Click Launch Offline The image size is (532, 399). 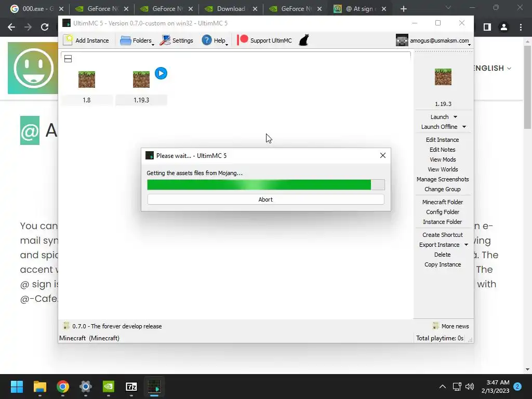point(439,127)
